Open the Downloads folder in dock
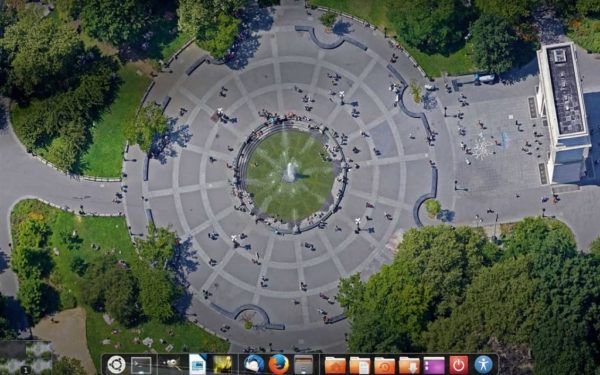This screenshot has height=375, width=600. pyautogui.click(x=409, y=365)
